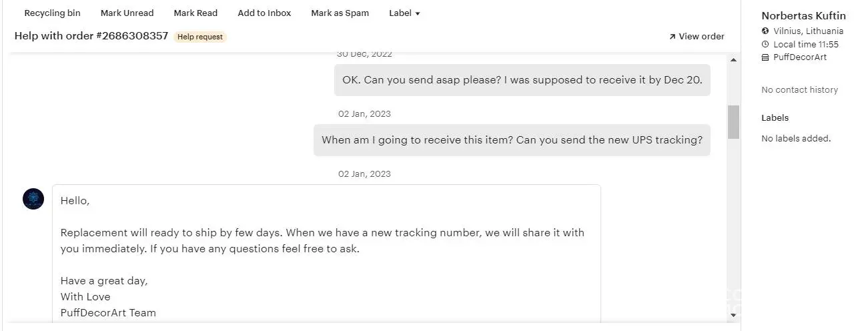Select the "Can you send asap please" message
The image size is (868, 331).
click(522, 80)
